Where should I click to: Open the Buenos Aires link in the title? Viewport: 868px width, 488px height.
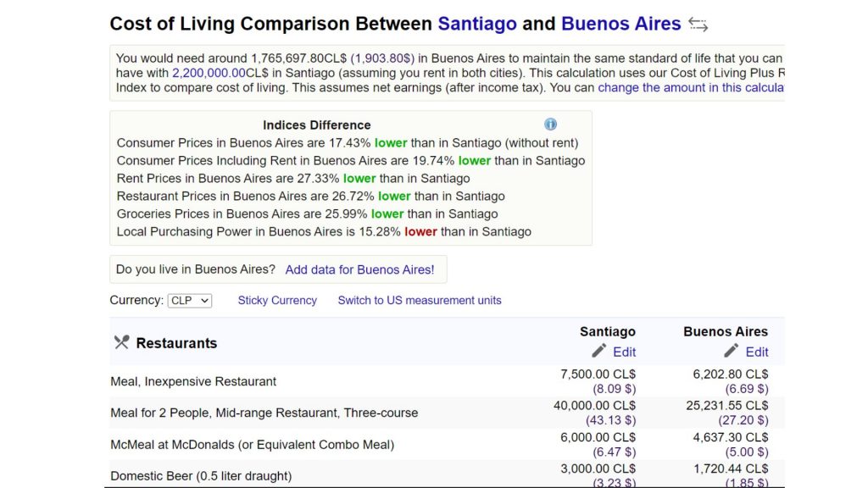point(620,24)
